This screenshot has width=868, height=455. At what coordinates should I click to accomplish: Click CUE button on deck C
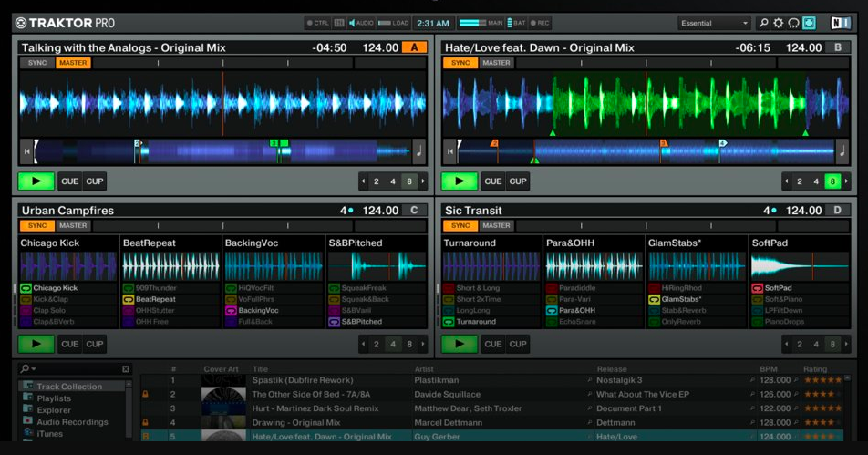pyautogui.click(x=69, y=344)
